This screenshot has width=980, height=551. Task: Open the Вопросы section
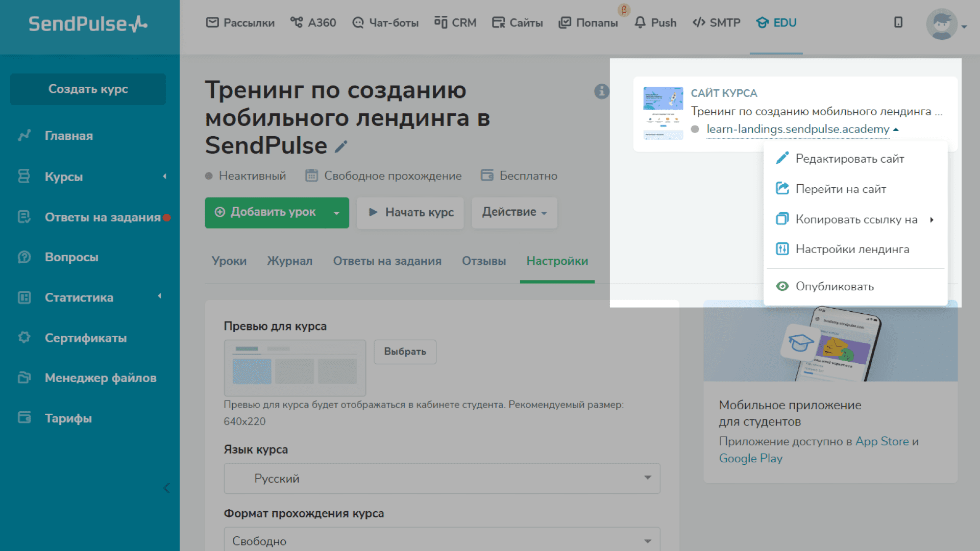71,257
